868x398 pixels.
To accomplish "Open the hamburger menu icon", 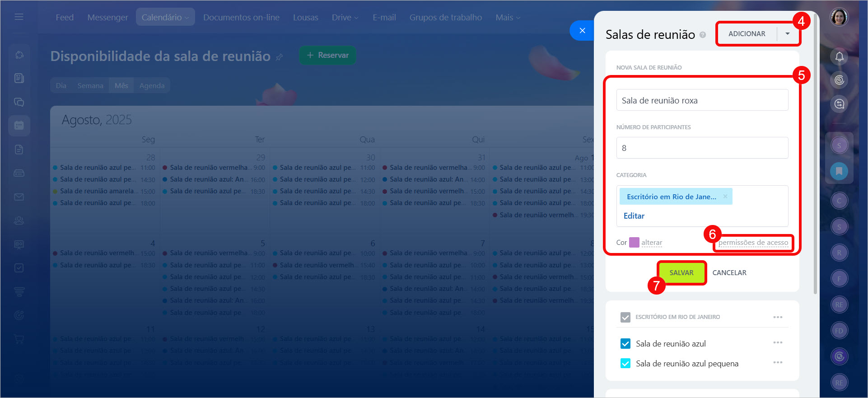I will click(x=19, y=17).
